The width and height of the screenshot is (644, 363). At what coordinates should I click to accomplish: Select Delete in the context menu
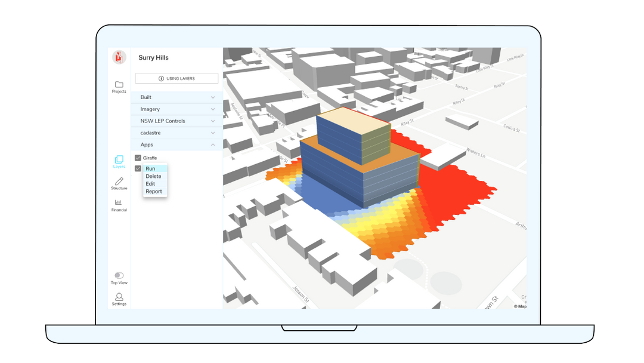[153, 176]
